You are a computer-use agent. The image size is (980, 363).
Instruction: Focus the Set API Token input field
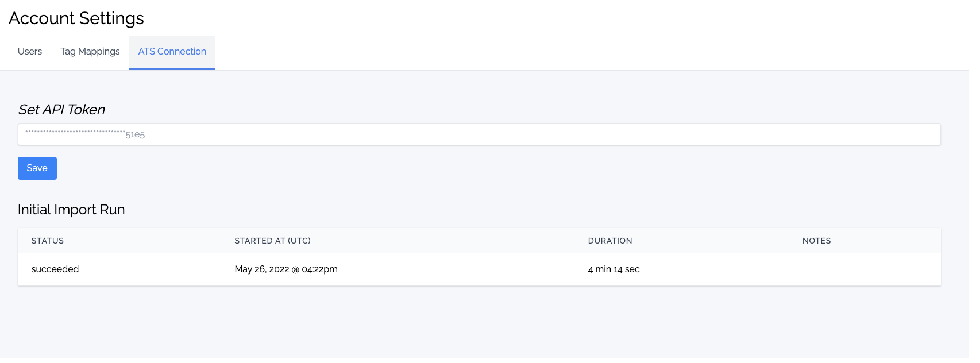point(479,134)
